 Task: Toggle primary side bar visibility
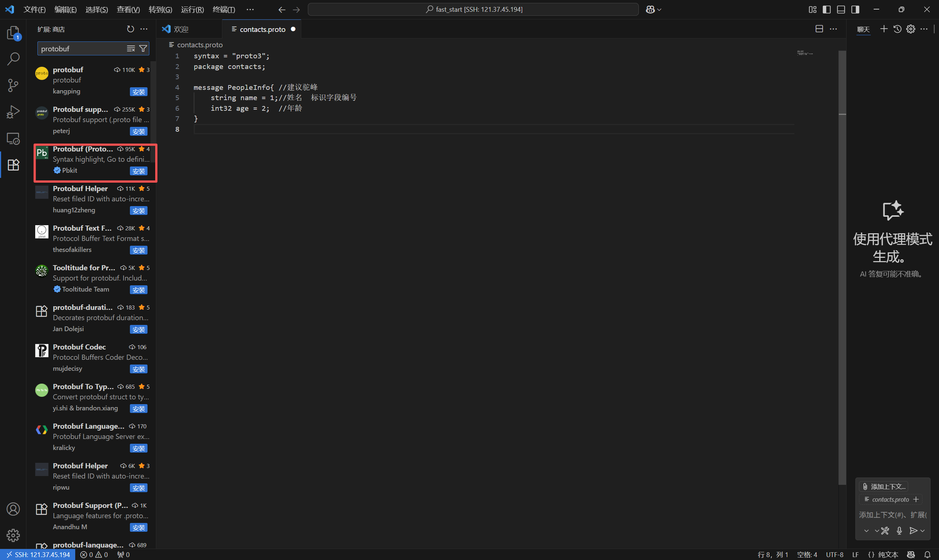(x=826, y=10)
